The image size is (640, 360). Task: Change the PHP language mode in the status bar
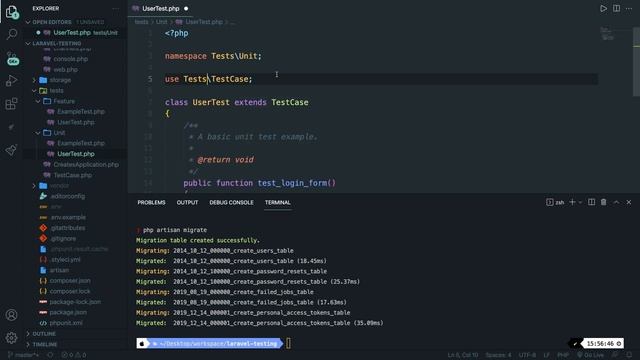563,355
